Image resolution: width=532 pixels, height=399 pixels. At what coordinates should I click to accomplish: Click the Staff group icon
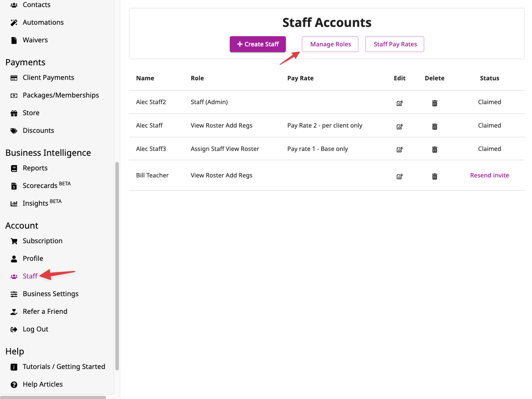pyautogui.click(x=14, y=276)
